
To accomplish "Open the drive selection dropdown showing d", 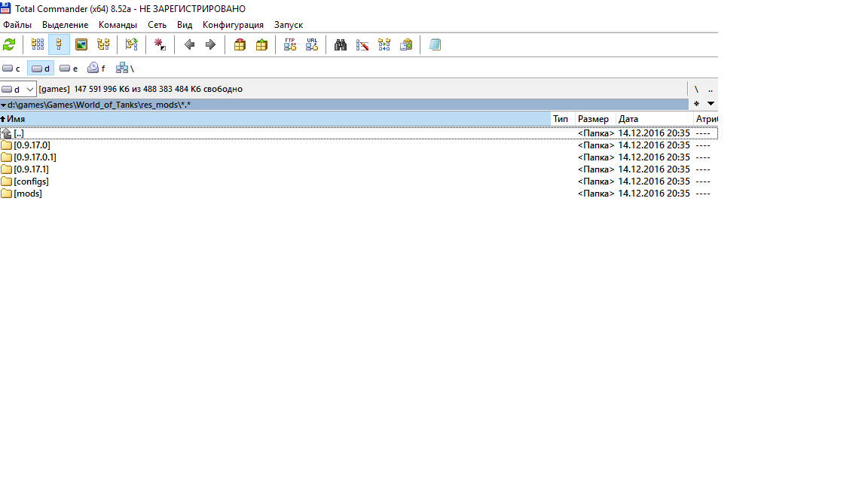I will point(18,89).
